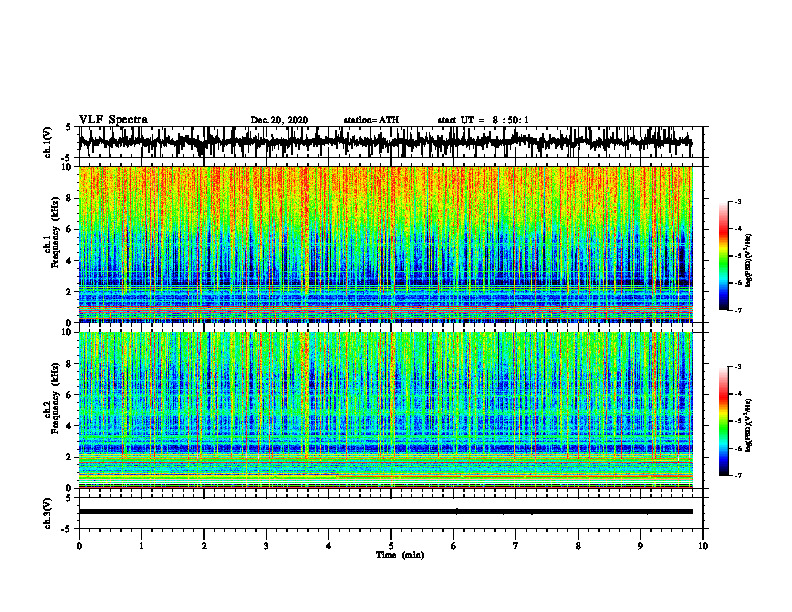Viewport: 792px width, 612px height.
Task: Click ch.1 frequency tick label '6'
Action: [69, 229]
